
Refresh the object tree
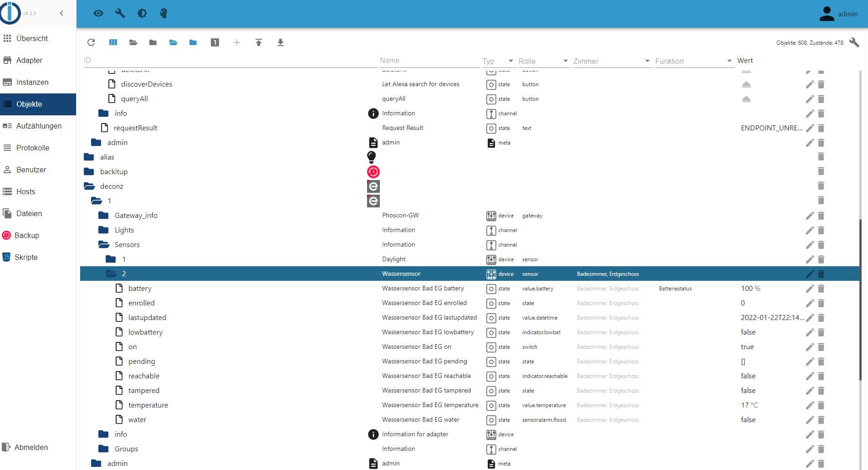tap(91, 42)
